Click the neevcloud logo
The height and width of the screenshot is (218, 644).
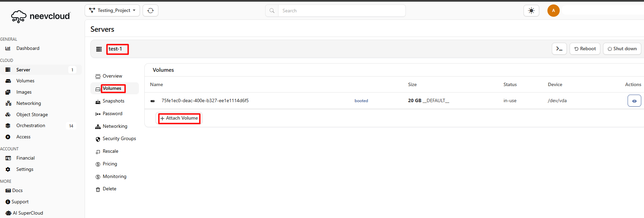coord(41,16)
